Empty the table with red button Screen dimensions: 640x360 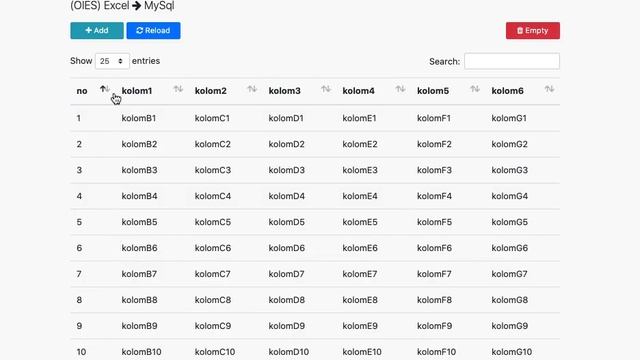click(533, 31)
